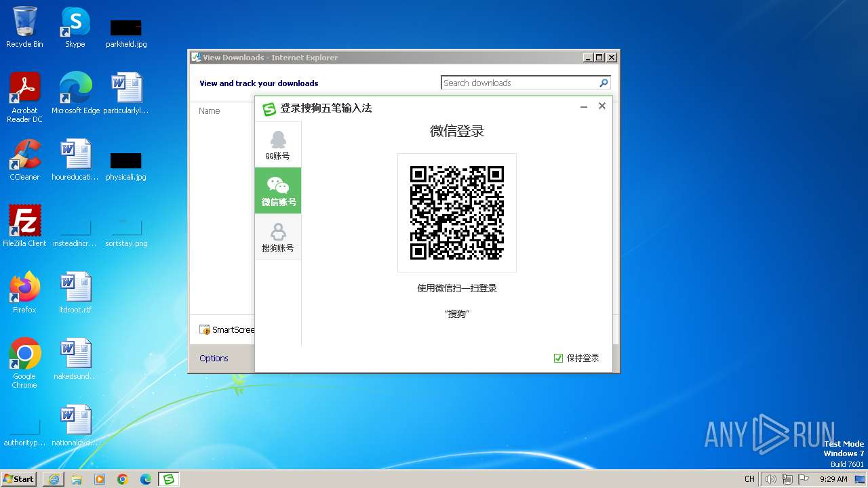Click the WeChat QR code image

tap(457, 213)
